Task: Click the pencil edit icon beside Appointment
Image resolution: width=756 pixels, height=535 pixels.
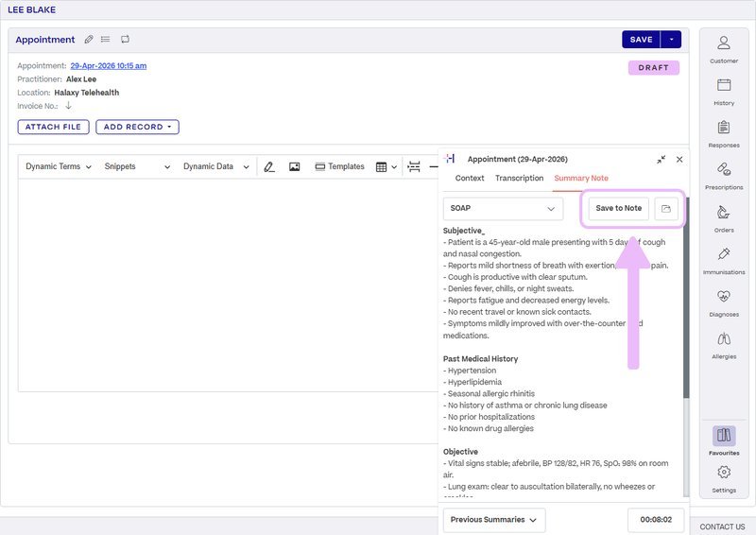Action: pos(89,40)
